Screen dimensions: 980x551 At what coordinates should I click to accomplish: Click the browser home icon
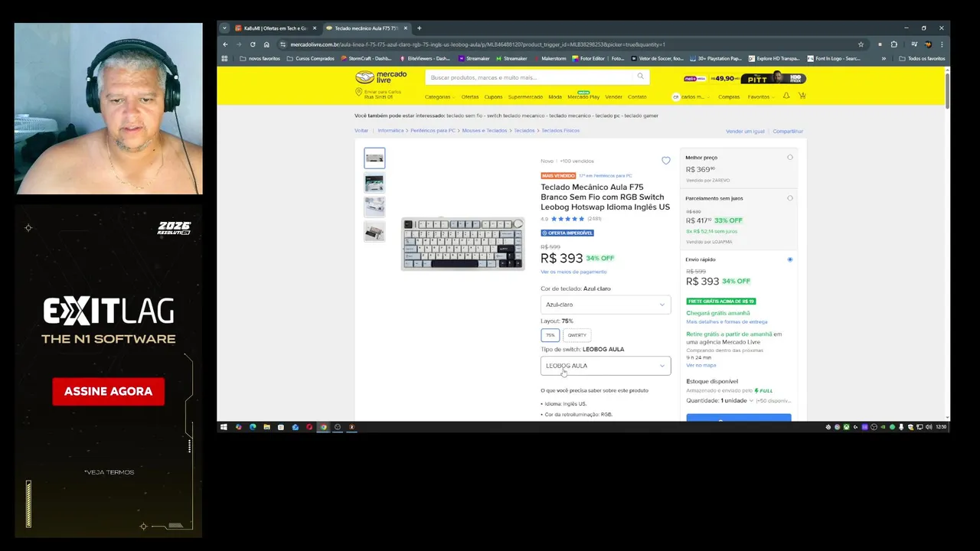[x=266, y=44]
